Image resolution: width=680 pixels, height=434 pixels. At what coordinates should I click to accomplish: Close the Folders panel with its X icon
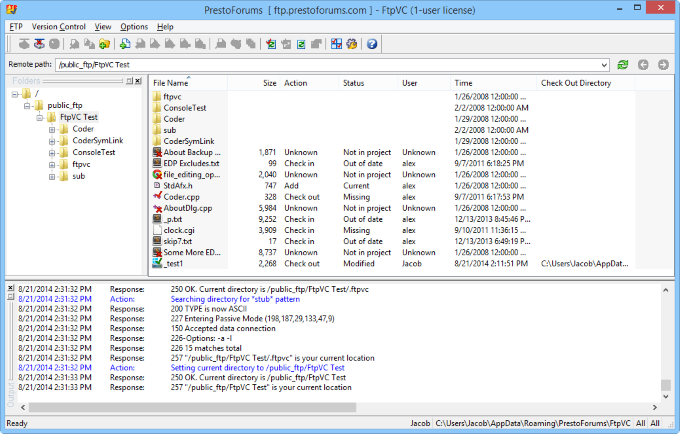(x=138, y=81)
